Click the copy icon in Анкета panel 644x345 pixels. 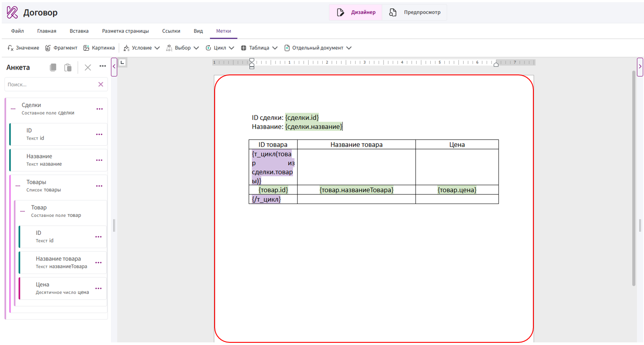tap(53, 67)
